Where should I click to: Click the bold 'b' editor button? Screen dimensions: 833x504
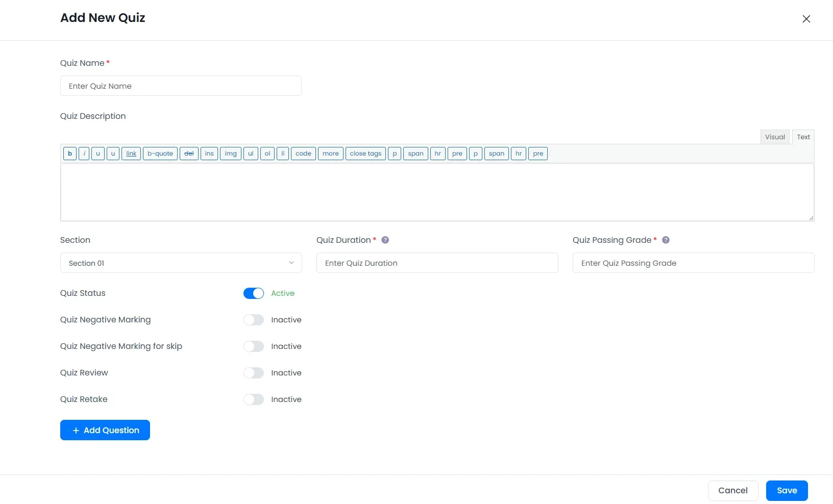tap(70, 154)
